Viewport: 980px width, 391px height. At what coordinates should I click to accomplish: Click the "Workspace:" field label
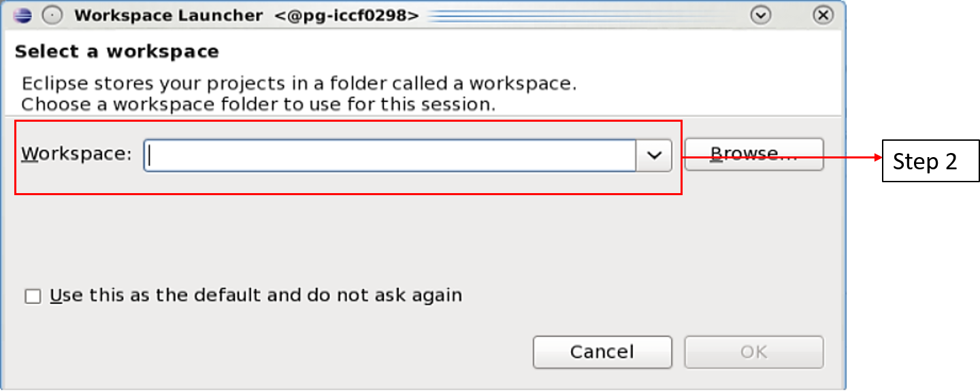pyautogui.click(x=76, y=154)
